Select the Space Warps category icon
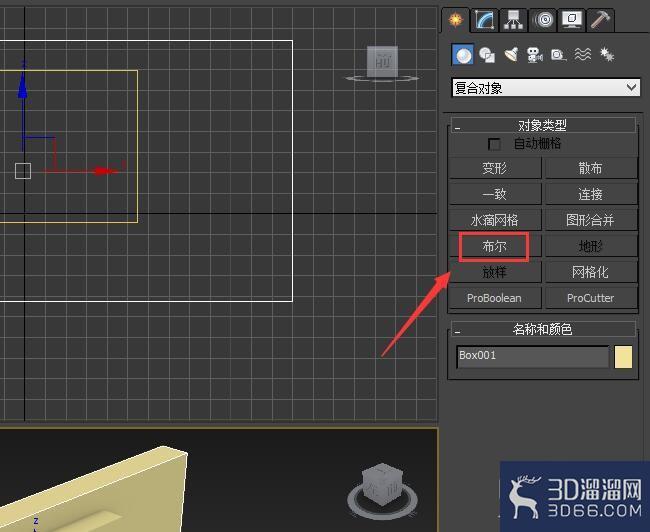Screen dimensions: 650x532 point(582,55)
